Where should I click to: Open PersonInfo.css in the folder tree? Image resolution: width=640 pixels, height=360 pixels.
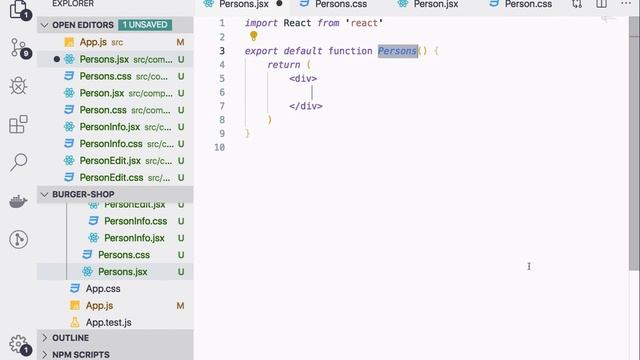[x=115, y=221]
